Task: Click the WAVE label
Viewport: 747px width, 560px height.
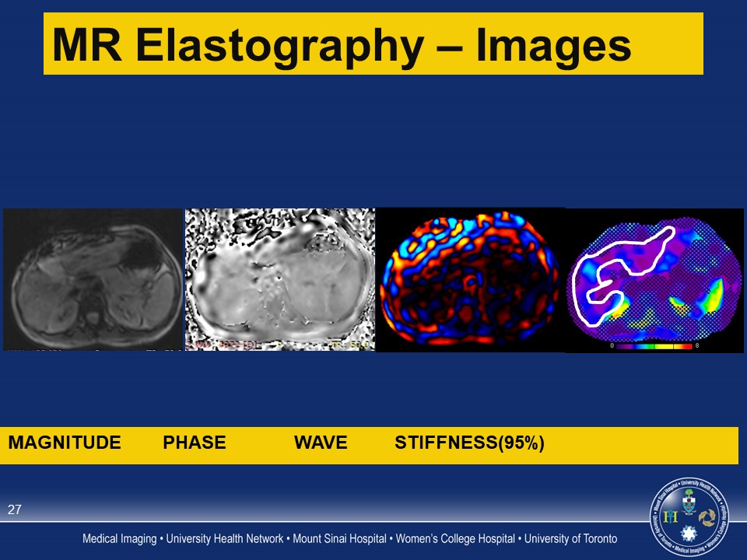Action: [320, 443]
